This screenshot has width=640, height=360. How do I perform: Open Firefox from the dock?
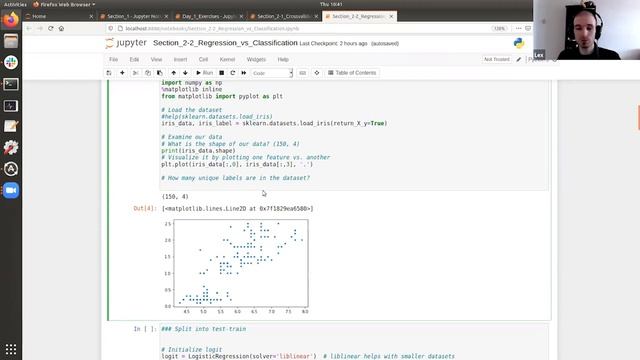(11, 19)
